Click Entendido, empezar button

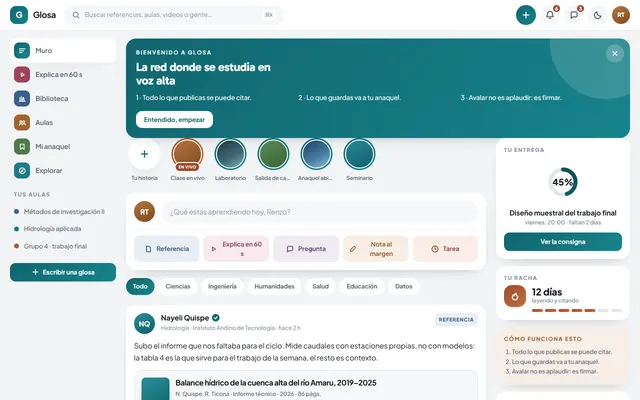click(x=174, y=120)
